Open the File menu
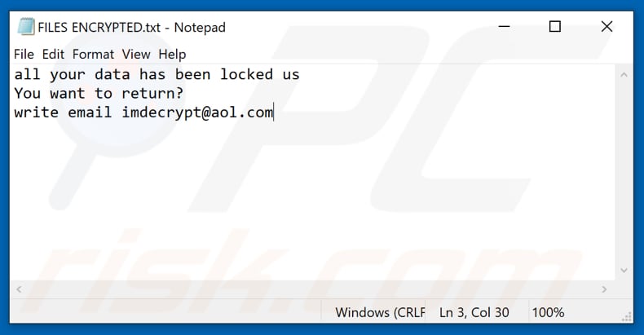Image resolution: width=644 pixels, height=335 pixels. point(24,54)
